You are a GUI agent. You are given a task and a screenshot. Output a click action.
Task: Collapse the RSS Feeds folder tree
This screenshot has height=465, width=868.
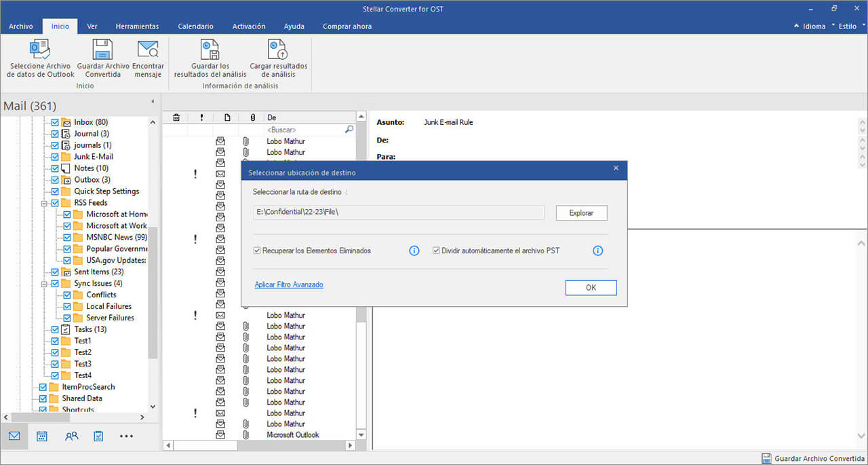pyautogui.click(x=44, y=203)
